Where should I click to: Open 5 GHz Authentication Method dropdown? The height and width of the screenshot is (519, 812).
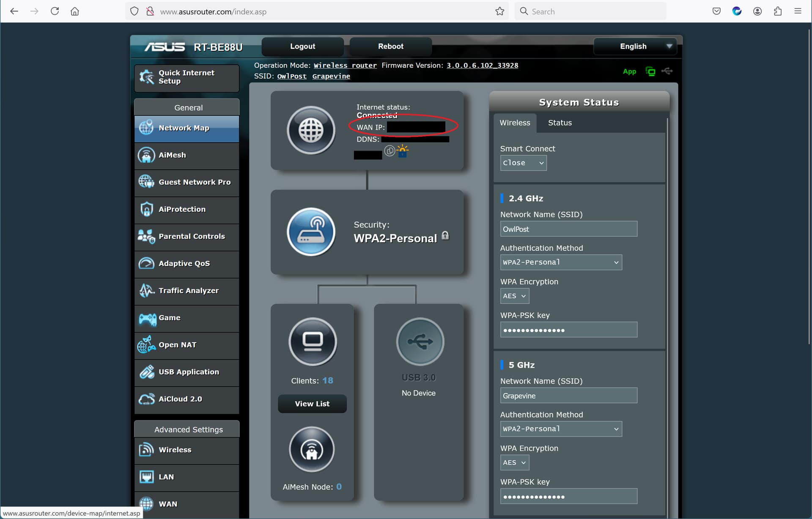click(561, 429)
